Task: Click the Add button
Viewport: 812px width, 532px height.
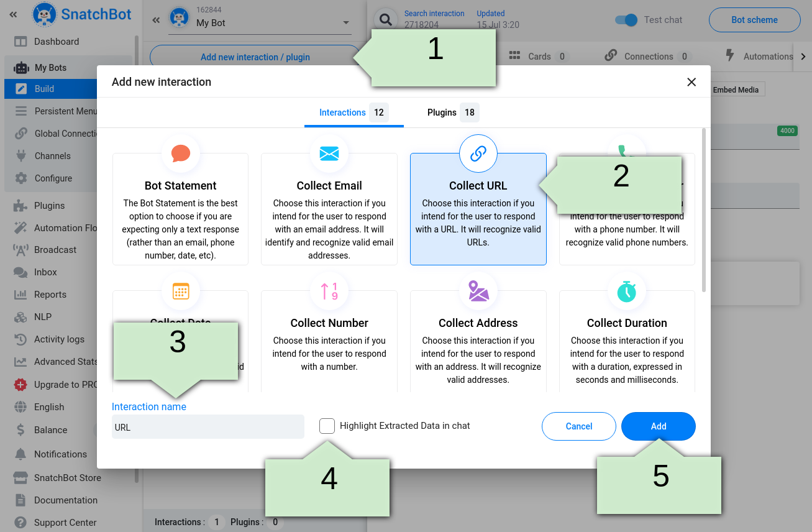Action: [659, 426]
